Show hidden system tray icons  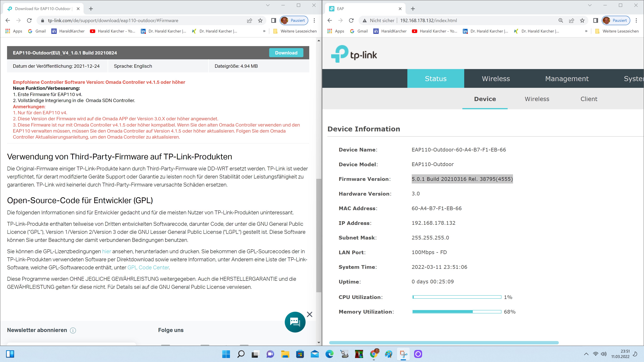click(586, 354)
